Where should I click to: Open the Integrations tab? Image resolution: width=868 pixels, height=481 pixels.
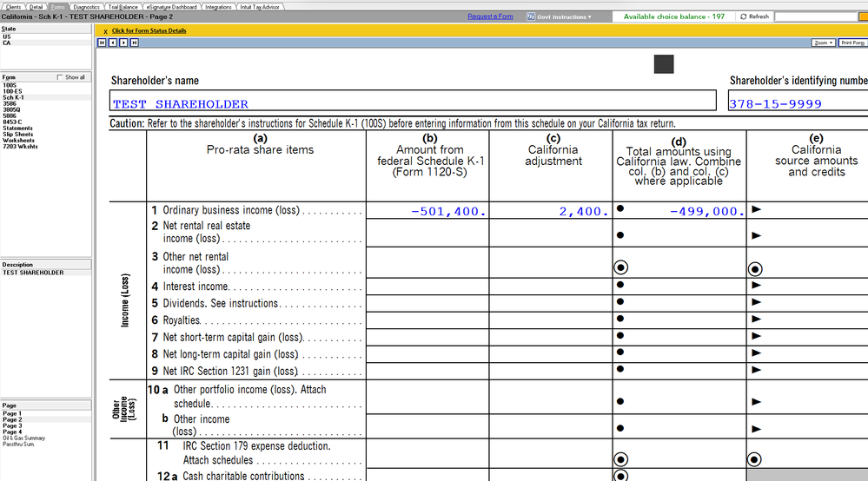(x=218, y=7)
